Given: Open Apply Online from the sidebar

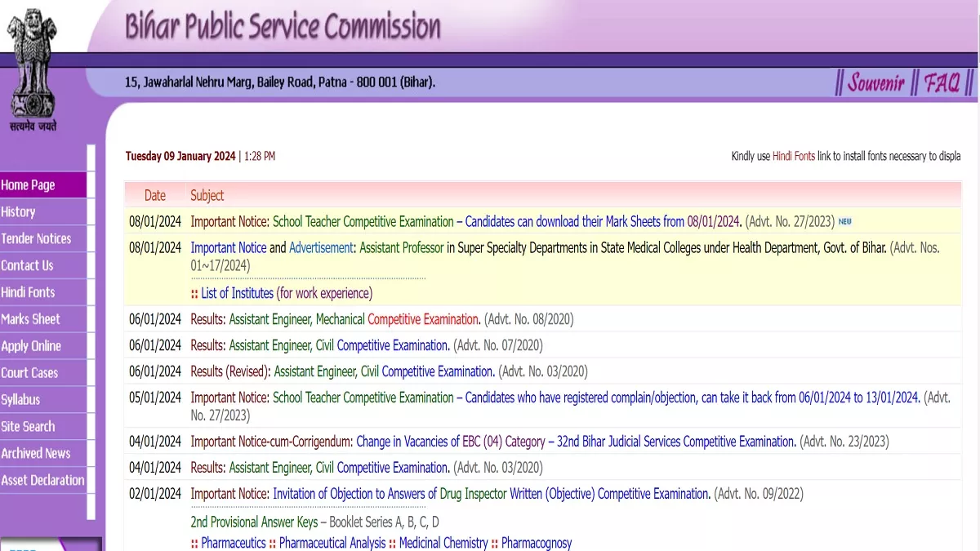Looking at the screenshot, I should pos(42,346).
